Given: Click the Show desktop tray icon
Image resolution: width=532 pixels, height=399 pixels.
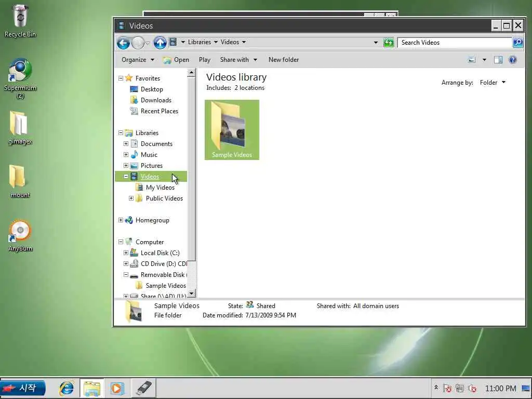Looking at the screenshot, I should [526, 388].
